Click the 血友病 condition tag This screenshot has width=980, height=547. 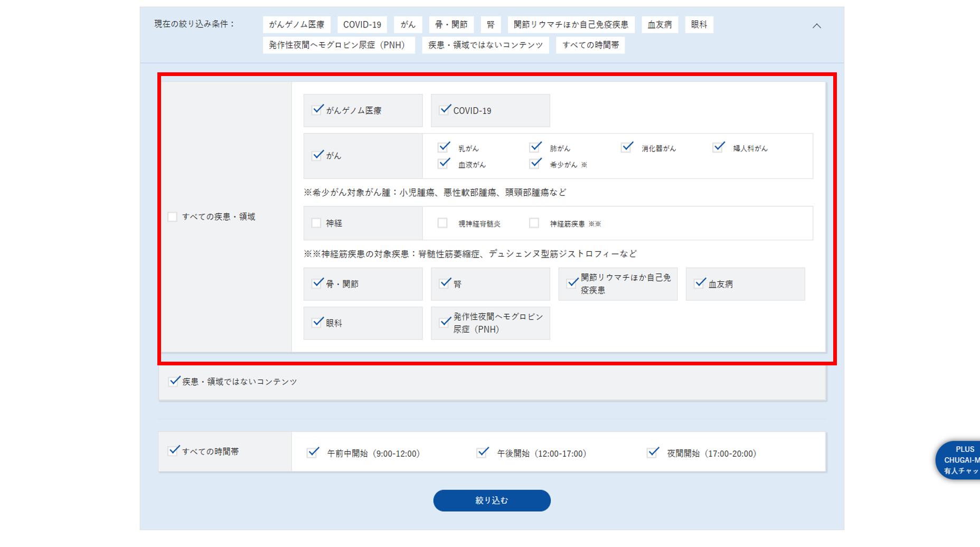659,24
